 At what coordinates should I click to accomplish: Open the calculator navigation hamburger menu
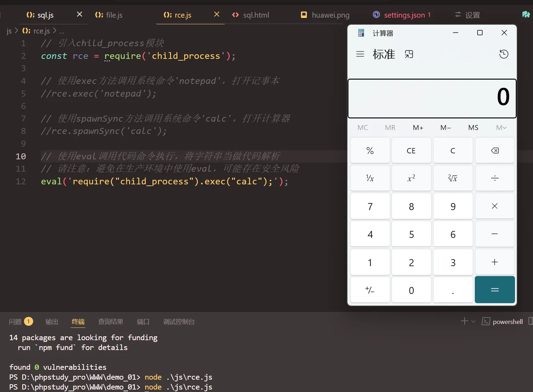coord(360,54)
